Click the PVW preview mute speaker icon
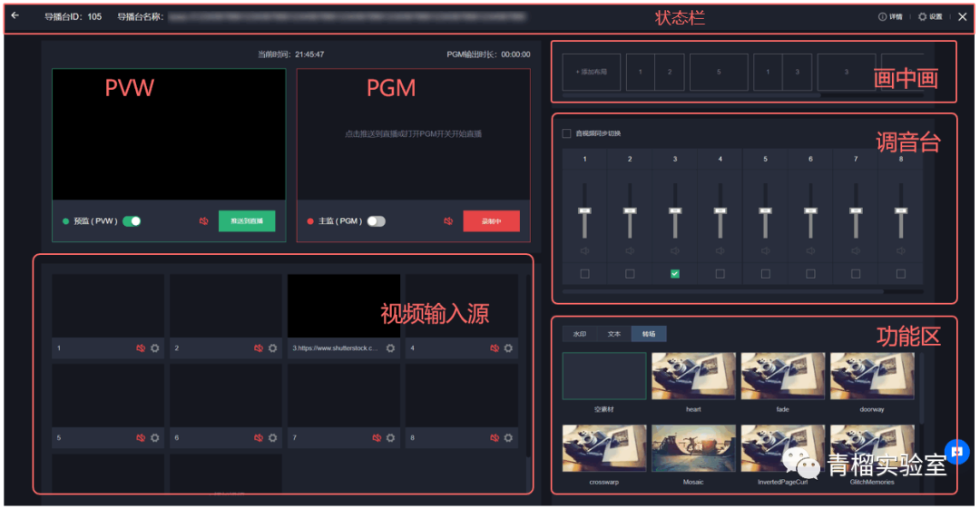The width and height of the screenshot is (980, 509). click(204, 220)
